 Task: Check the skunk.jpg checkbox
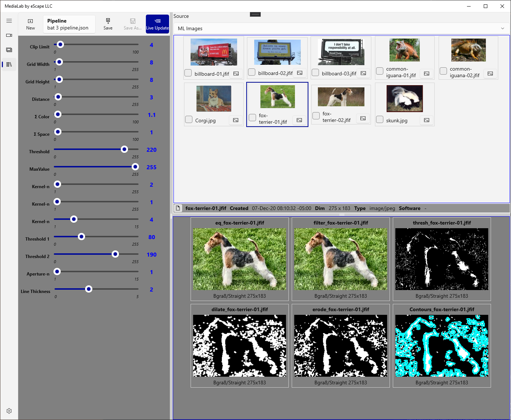(x=380, y=119)
